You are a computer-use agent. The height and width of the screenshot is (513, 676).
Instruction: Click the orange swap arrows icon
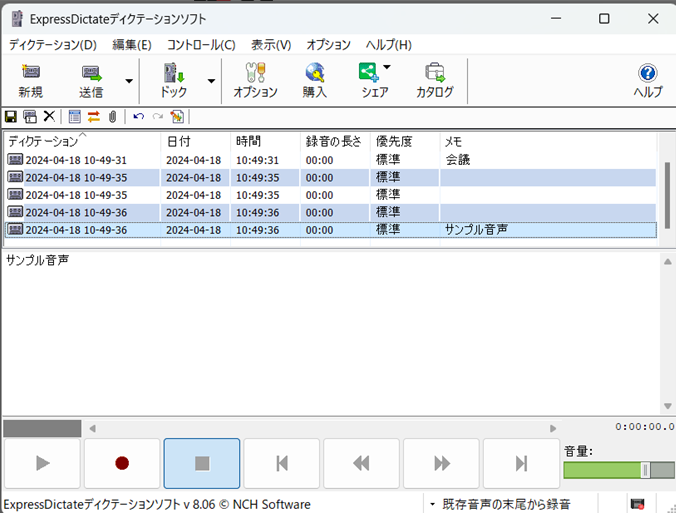pyautogui.click(x=94, y=116)
